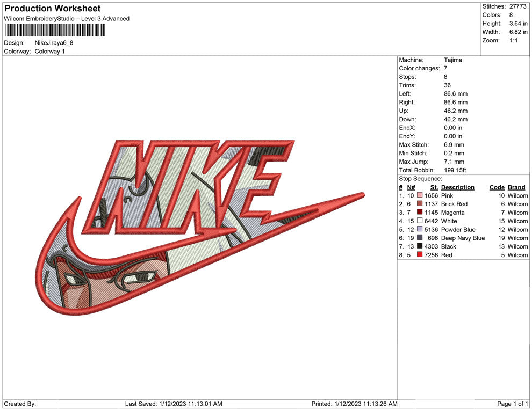
Task: Click the Min Stitch value '0.2 mm'
Action: pyautogui.click(x=454, y=153)
